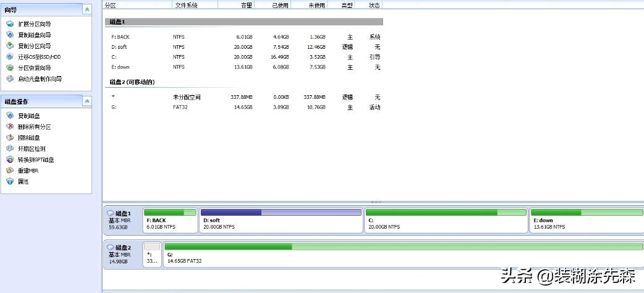Sort by the 分区 column header

coord(137,5)
